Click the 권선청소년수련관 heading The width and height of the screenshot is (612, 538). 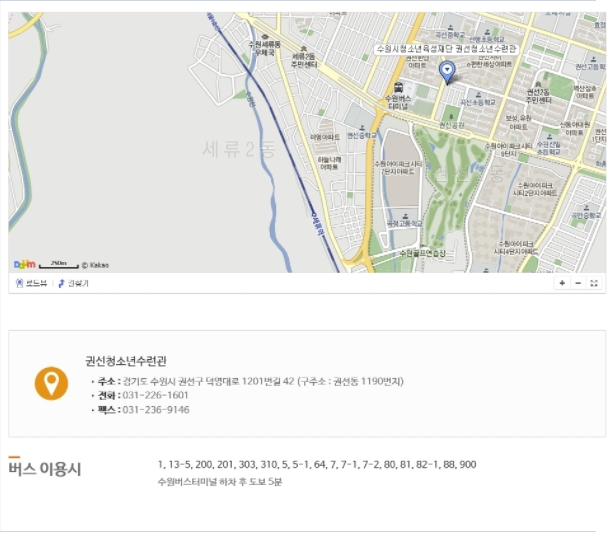coord(126,361)
